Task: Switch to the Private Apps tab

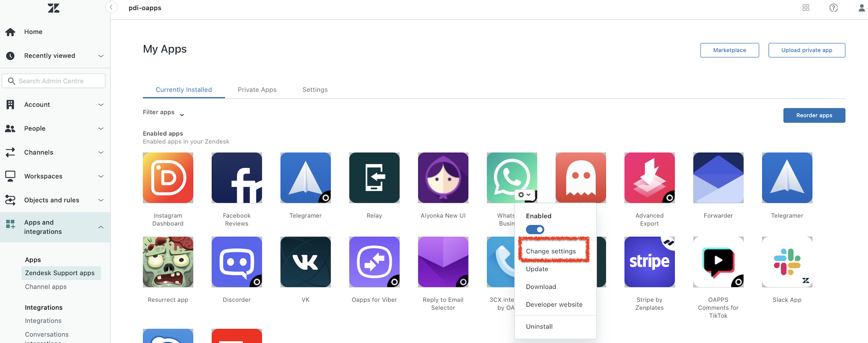Action: point(257,90)
